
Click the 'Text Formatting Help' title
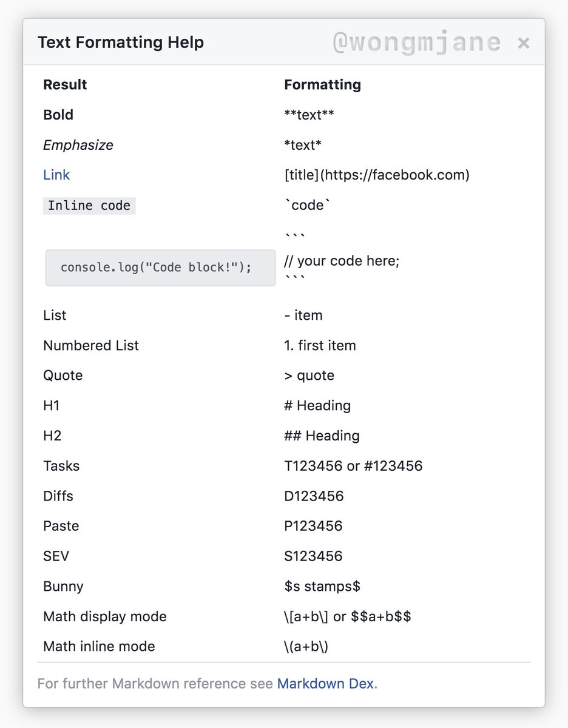point(121,42)
